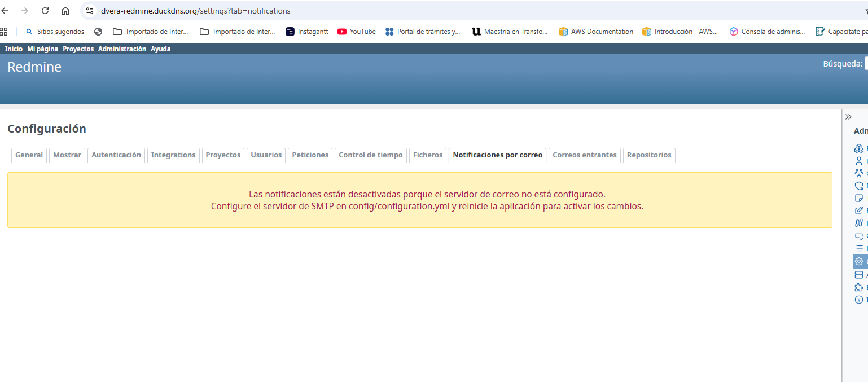Reload the page with the browser refresh button
Screen dimensions: 868x382
45,11
